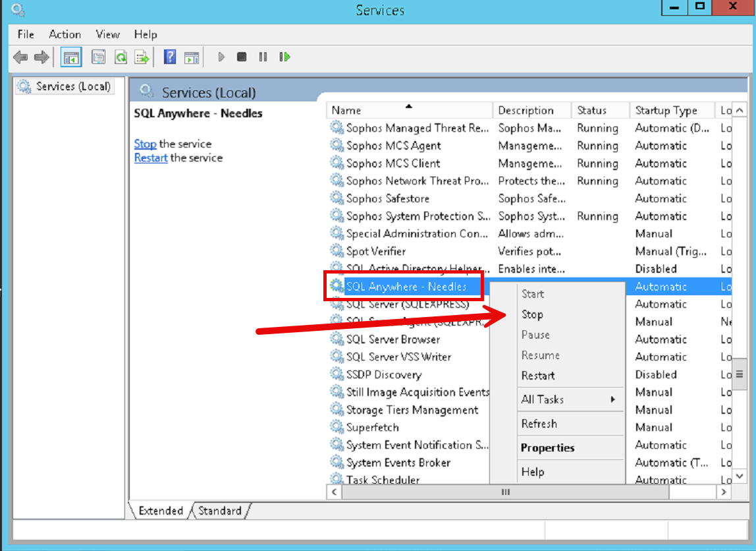Sort by the Status column header
The width and height of the screenshot is (756, 551).
click(601, 110)
